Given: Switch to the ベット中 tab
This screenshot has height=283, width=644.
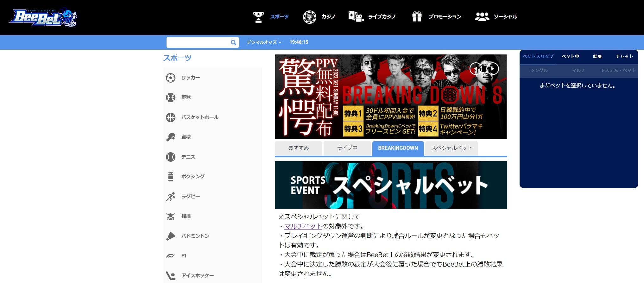Looking at the screenshot, I should point(570,57).
